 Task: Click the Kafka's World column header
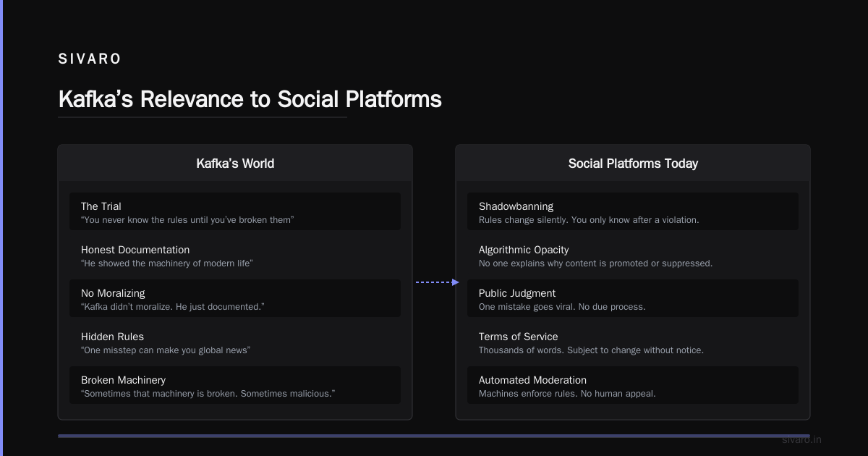[x=235, y=164]
